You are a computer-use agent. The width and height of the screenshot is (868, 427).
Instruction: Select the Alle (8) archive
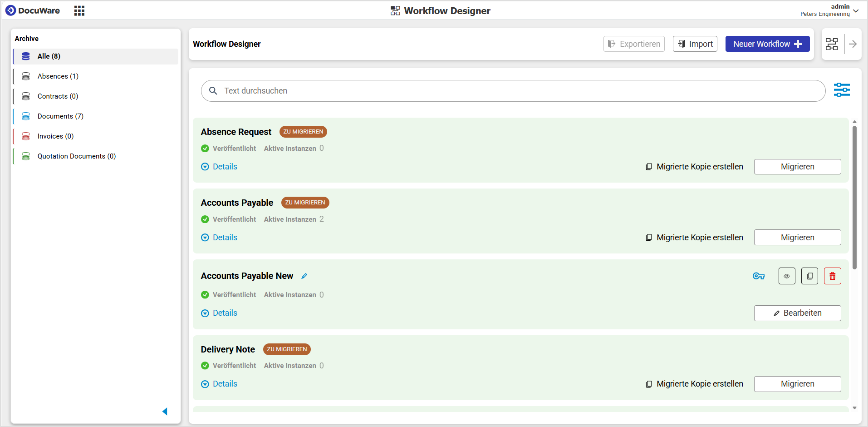[x=48, y=56]
